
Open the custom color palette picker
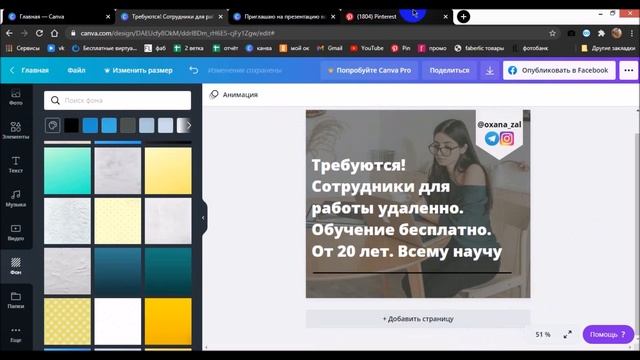pos(53,125)
